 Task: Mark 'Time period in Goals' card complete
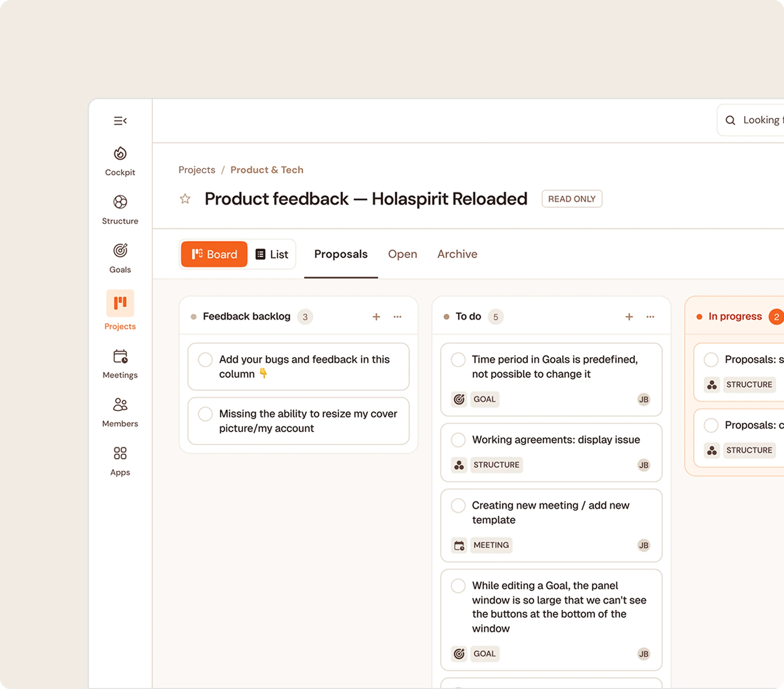(458, 360)
